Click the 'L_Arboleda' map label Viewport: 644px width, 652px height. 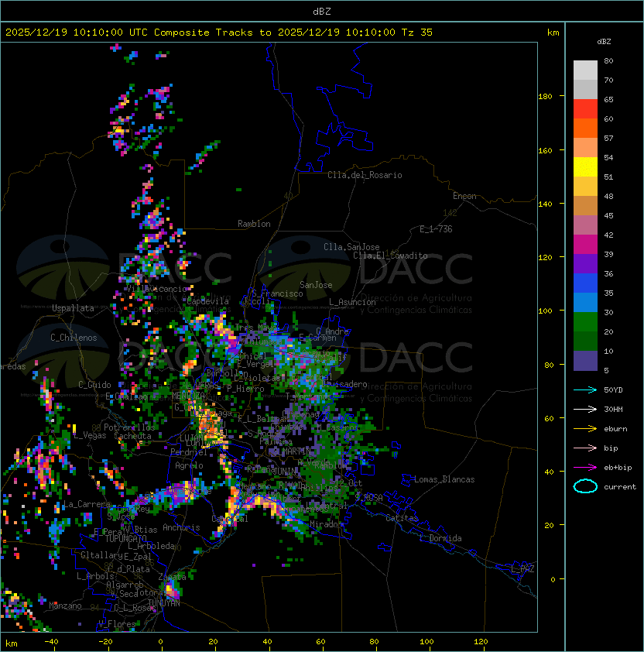[152, 546]
